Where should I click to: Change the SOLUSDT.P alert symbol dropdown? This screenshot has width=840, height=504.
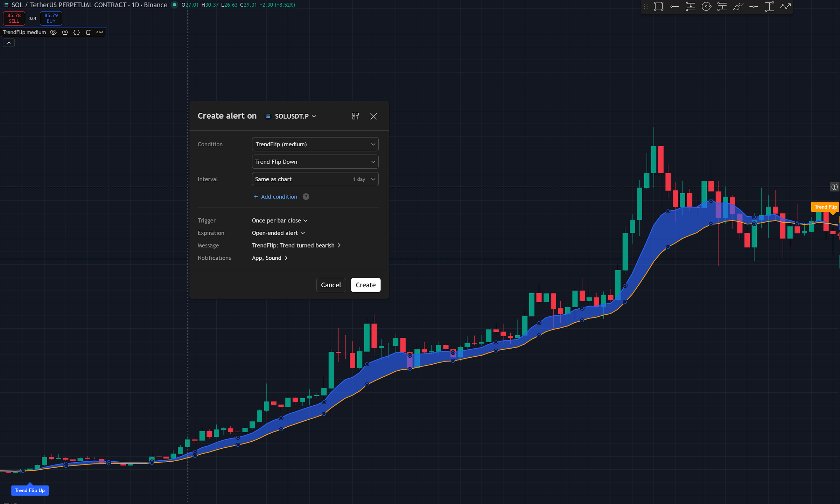click(291, 116)
